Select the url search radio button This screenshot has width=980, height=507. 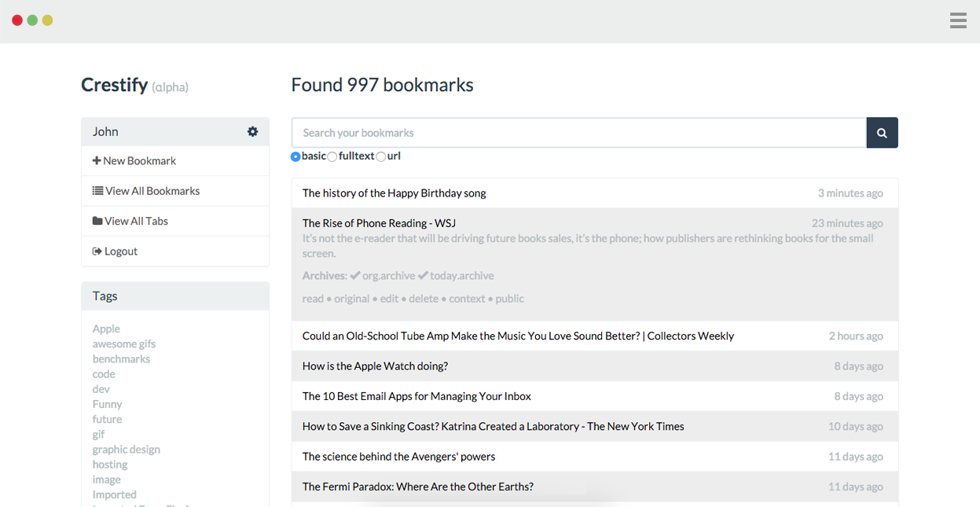tap(381, 156)
